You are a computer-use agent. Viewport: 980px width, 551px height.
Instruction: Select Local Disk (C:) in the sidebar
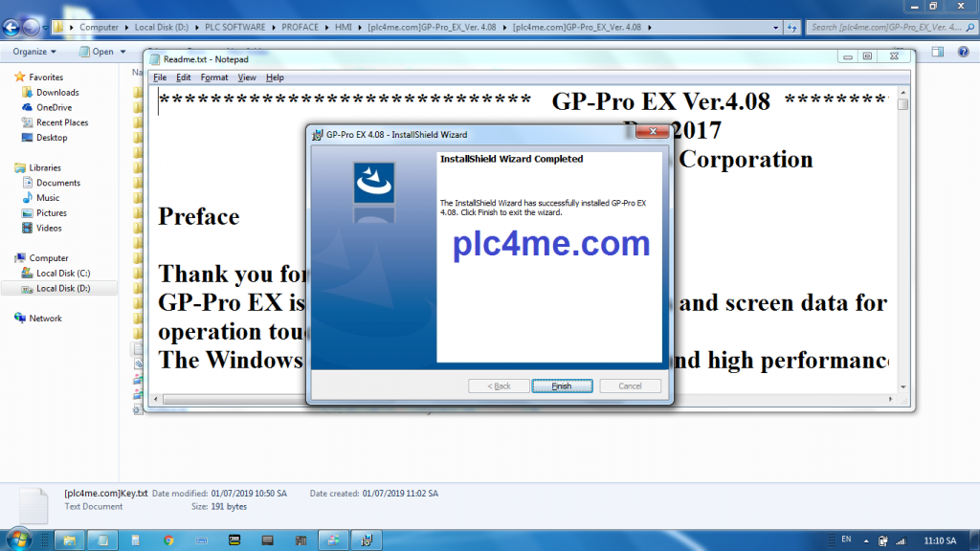pyautogui.click(x=62, y=274)
